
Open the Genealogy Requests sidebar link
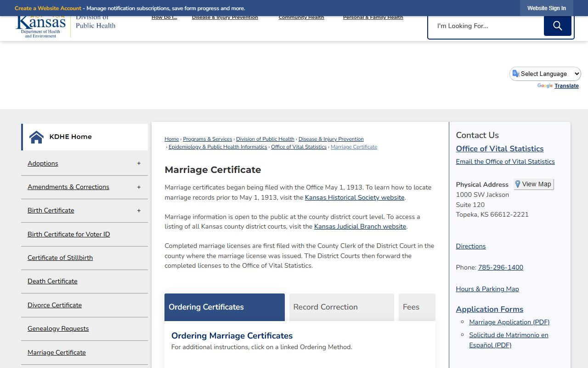58,328
